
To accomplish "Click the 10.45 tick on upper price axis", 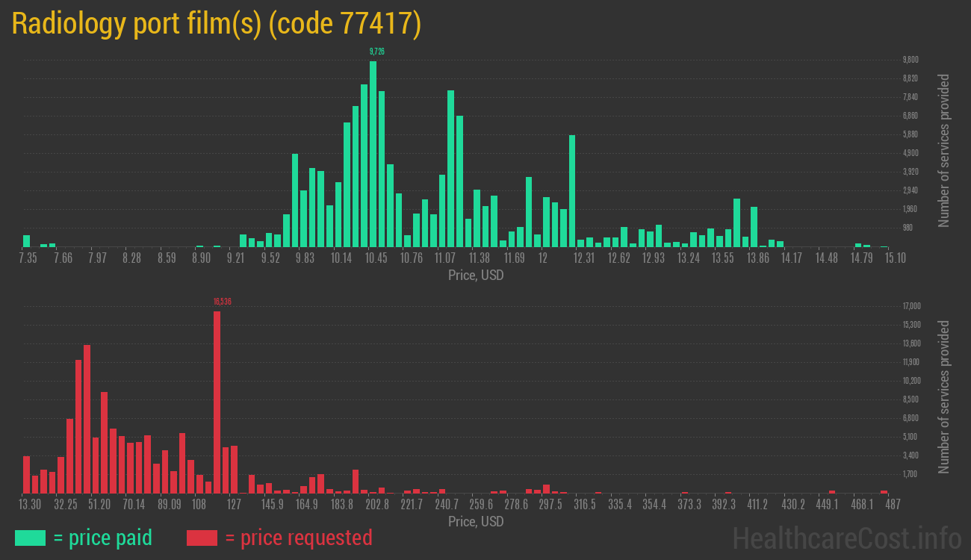I will [376, 258].
